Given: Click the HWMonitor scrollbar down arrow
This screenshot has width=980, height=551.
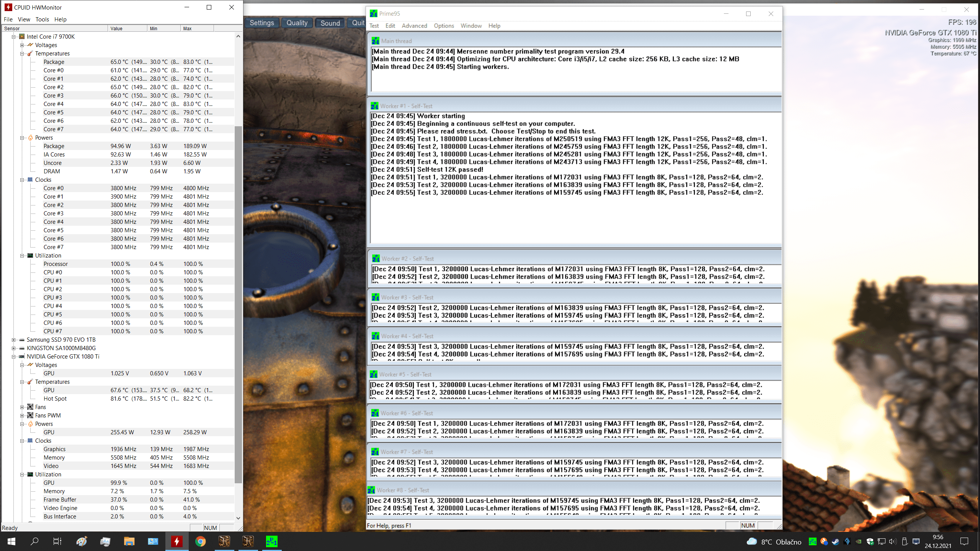Looking at the screenshot, I should pyautogui.click(x=238, y=518).
